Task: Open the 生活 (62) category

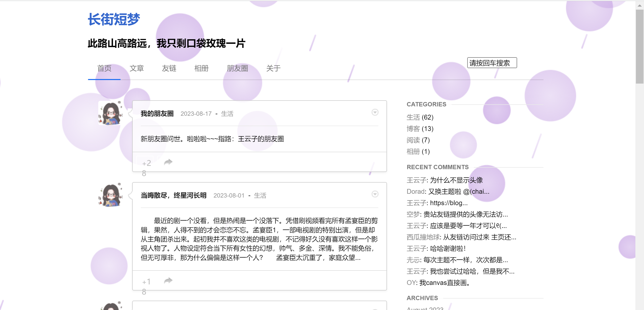Action: (x=413, y=117)
